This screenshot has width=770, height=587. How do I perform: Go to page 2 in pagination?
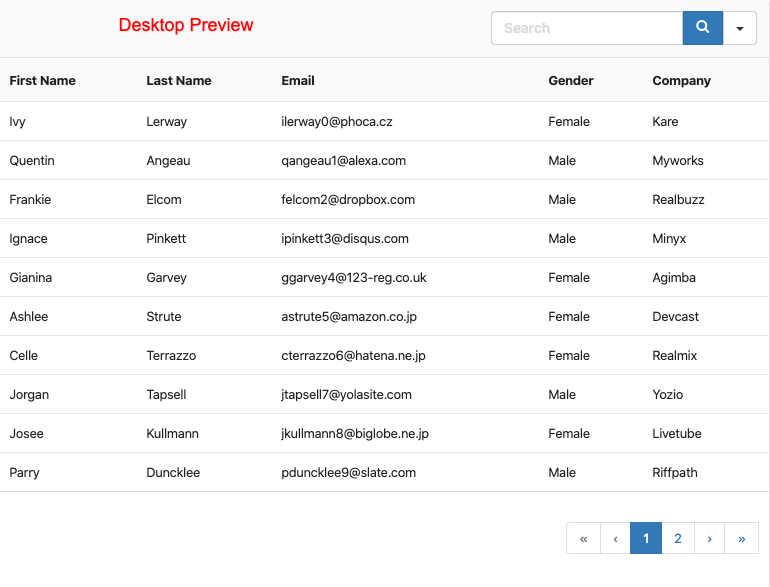pos(678,538)
